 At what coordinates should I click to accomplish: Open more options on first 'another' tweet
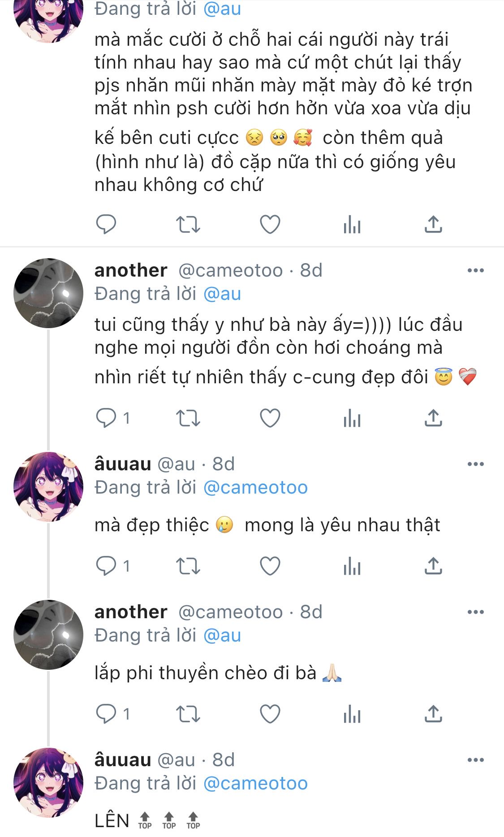475,270
